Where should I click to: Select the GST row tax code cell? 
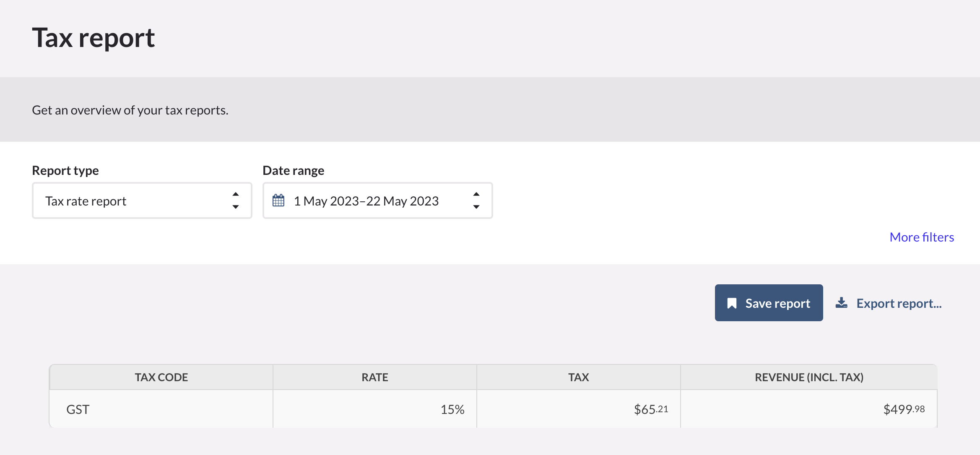pos(161,409)
